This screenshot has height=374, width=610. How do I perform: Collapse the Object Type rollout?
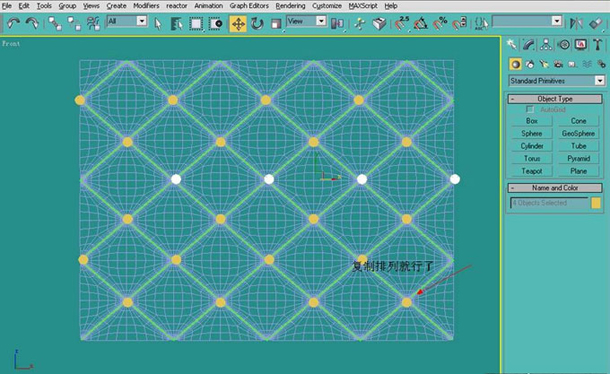(x=555, y=99)
